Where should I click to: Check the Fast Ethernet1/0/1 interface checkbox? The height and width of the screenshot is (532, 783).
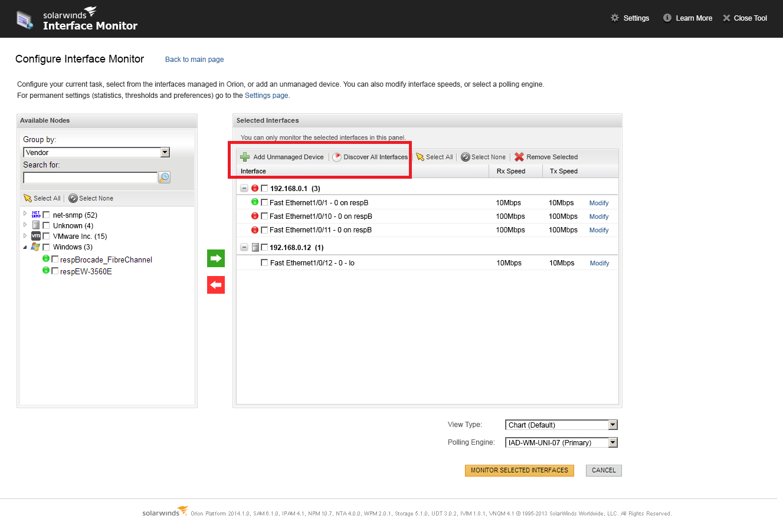[264, 202]
